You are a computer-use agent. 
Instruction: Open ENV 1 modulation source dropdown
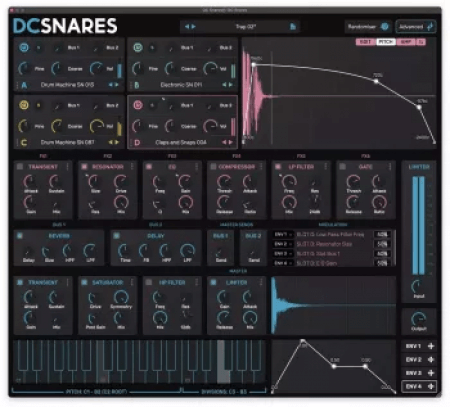[283, 234]
